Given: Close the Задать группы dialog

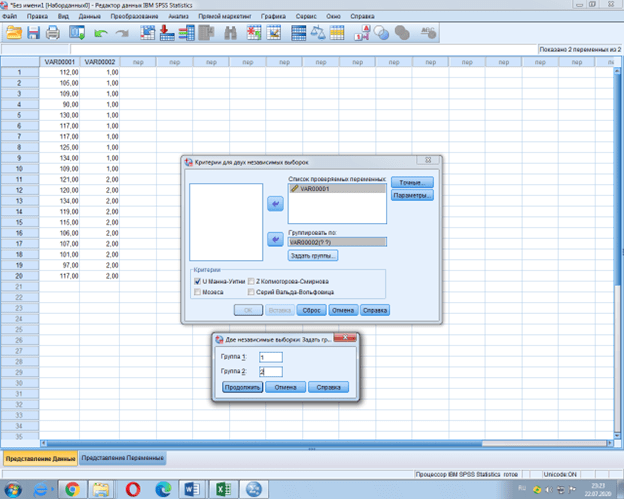Looking at the screenshot, I should (345, 337).
